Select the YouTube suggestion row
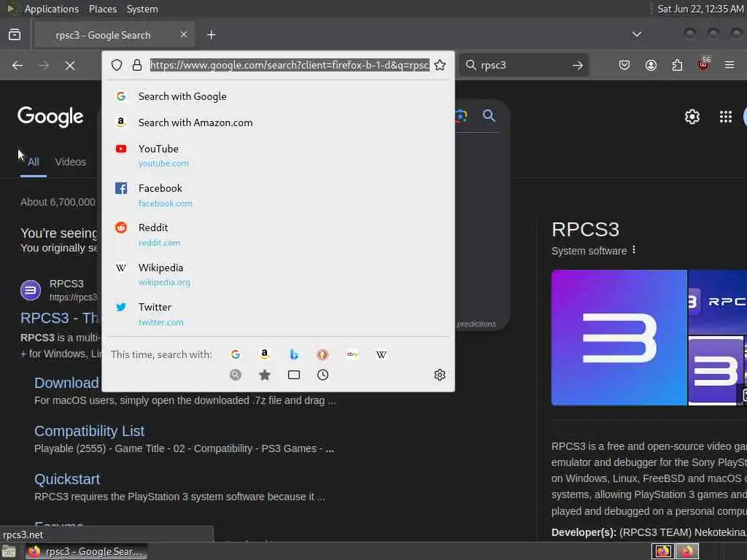Image resolution: width=747 pixels, height=560 pixels. 278,155
